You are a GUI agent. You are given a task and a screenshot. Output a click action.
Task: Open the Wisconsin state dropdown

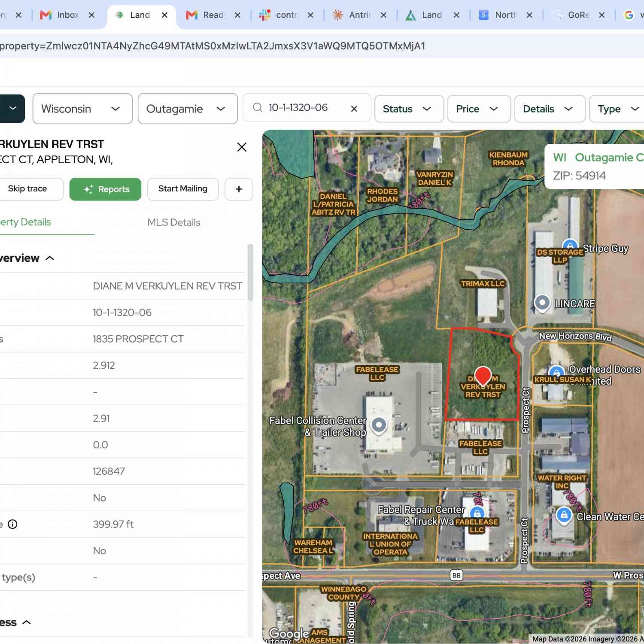coord(82,109)
